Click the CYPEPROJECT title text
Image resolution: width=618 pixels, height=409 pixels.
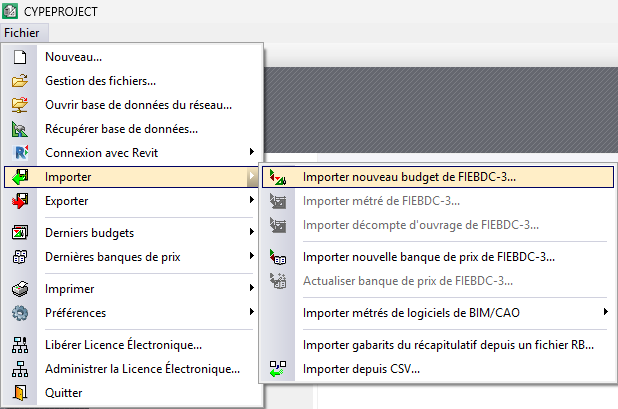click(61, 12)
